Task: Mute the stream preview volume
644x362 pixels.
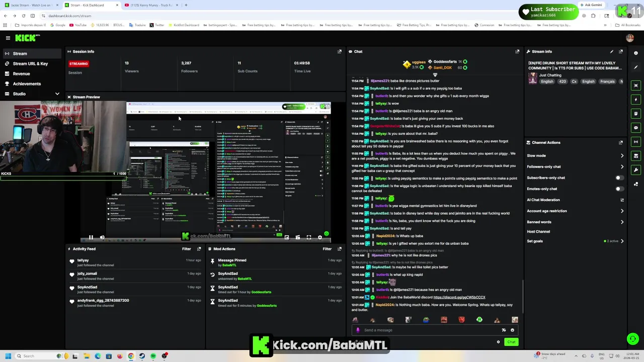Action: pos(102,237)
